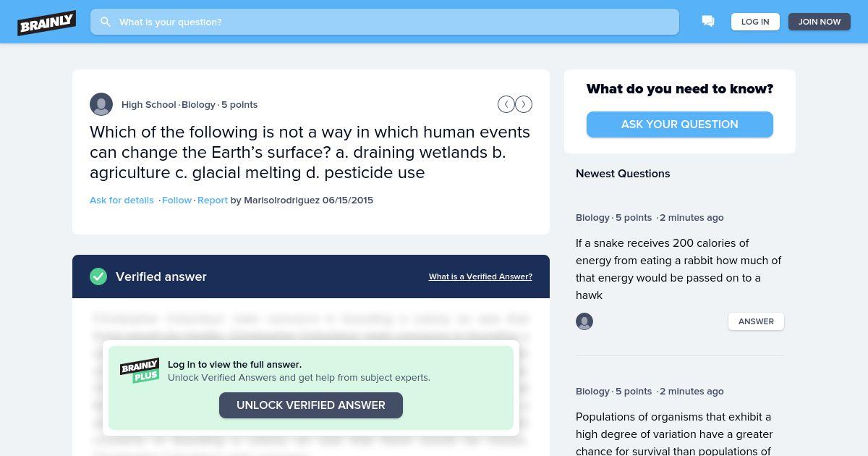The image size is (868, 456).
Task: Open 'What is a Verified Answer?' link
Action: pyautogui.click(x=480, y=276)
